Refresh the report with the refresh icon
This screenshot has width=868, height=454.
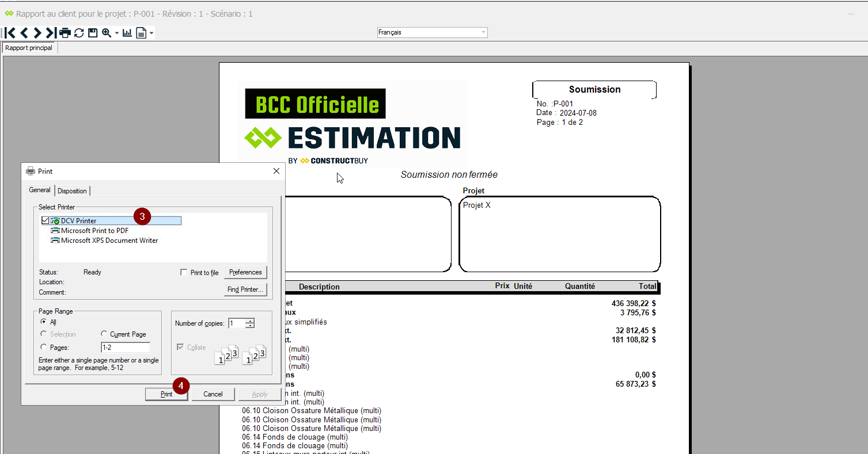click(x=79, y=33)
